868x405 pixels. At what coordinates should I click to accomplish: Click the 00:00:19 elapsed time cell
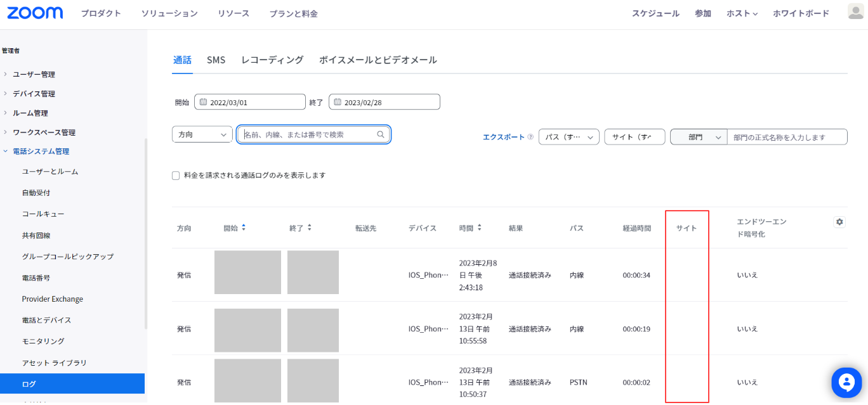point(636,329)
